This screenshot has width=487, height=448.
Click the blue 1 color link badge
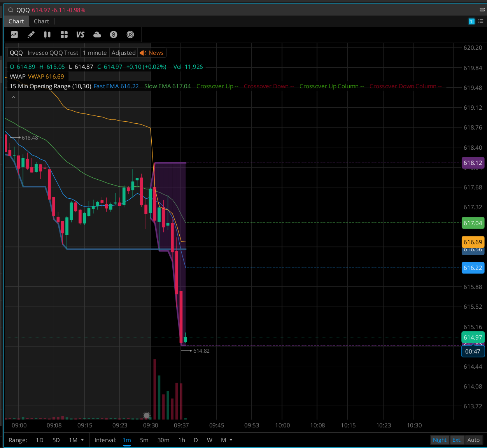[x=471, y=21]
